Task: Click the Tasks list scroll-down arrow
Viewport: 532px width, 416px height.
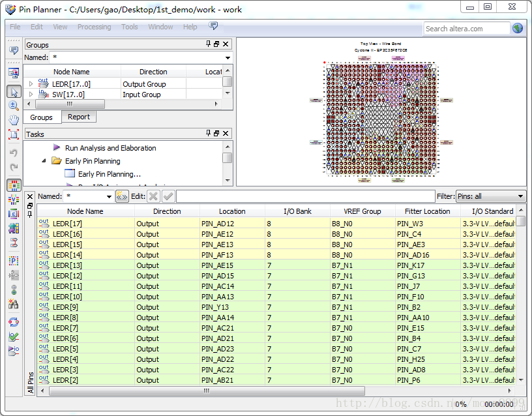Action: (228, 181)
